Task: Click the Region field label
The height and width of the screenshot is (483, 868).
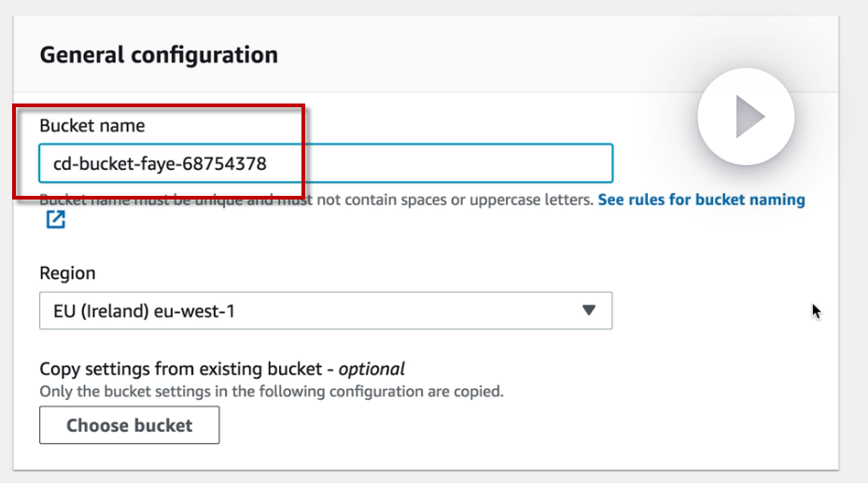Action: [67, 273]
